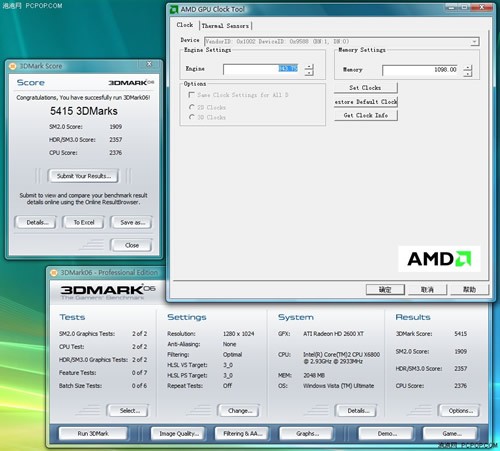
Task: Click the 帮助 (Help) button
Action: pyautogui.click(x=469, y=289)
